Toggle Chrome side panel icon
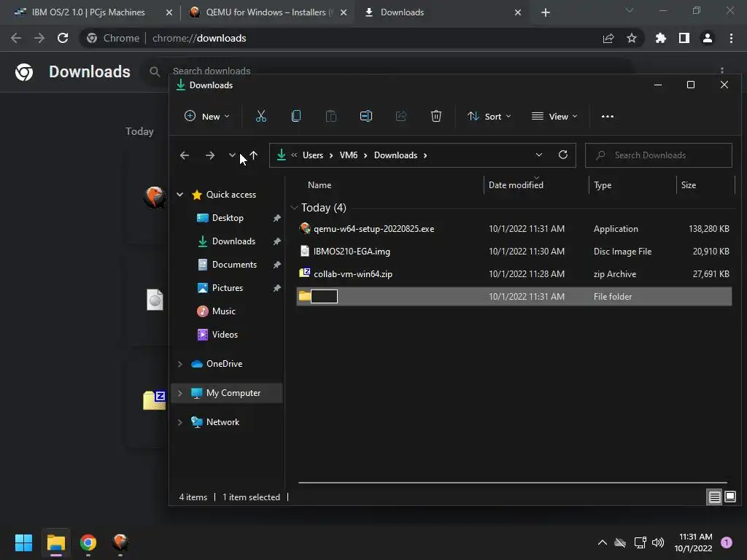Viewport: 747px width, 560px height. (684, 38)
